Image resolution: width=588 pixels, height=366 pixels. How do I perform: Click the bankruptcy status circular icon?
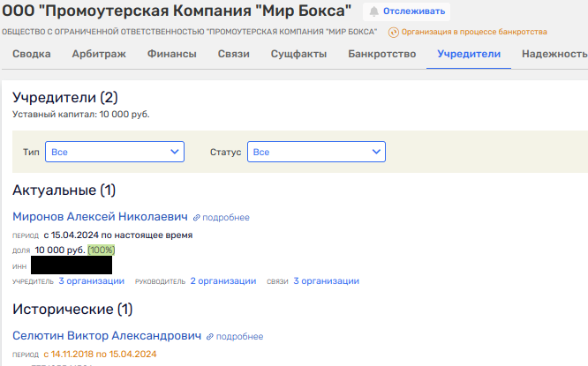pos(394,33)
